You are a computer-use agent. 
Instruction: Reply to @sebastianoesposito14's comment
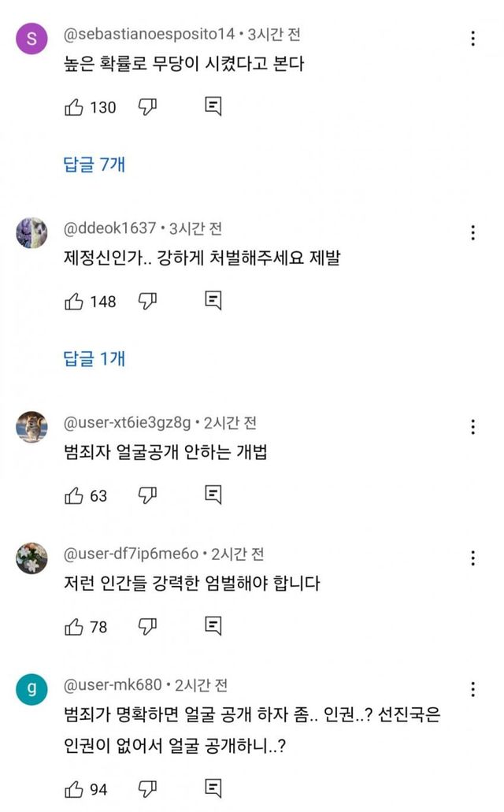213,107
